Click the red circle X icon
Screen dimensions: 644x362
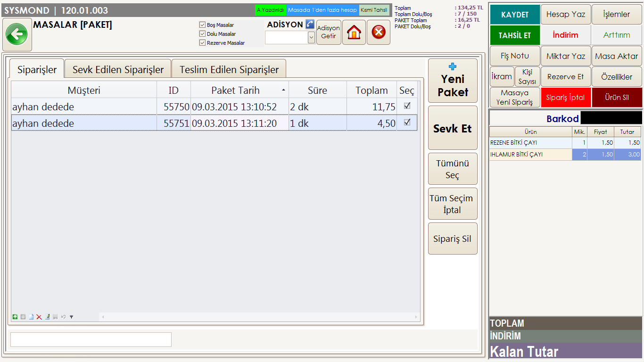point(379,33)
